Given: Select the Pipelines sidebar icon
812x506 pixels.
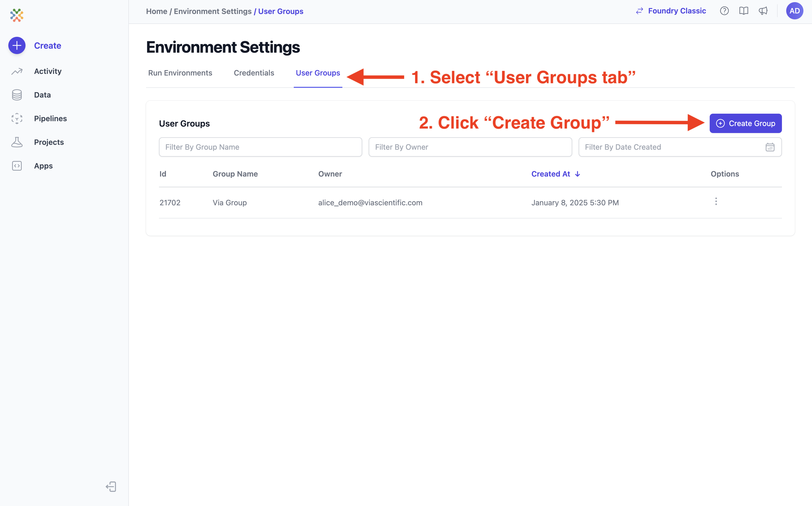Looking at the screenshot, I should (17, 119).
